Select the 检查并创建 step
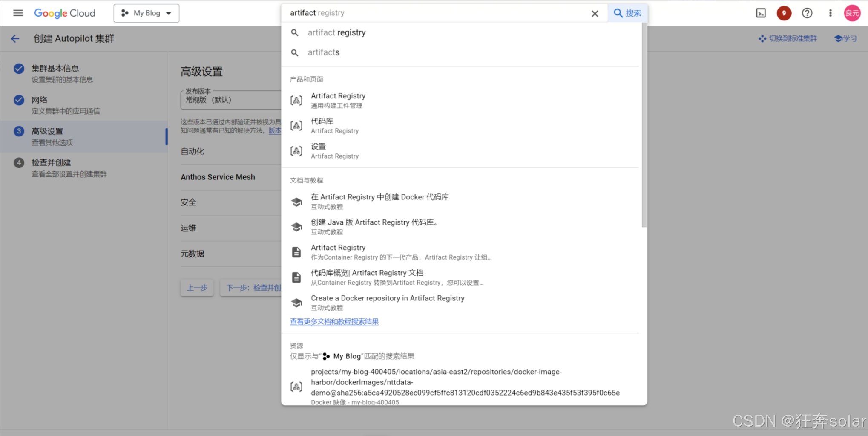Screen dimensions: 868x436 pyautogui.click(x=84, y=168)
